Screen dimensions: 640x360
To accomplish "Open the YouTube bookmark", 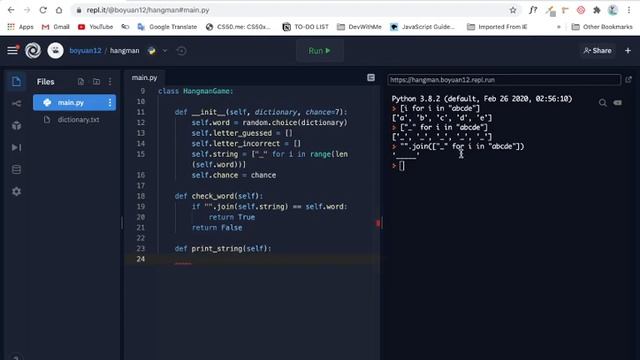I will click(96, 27).
